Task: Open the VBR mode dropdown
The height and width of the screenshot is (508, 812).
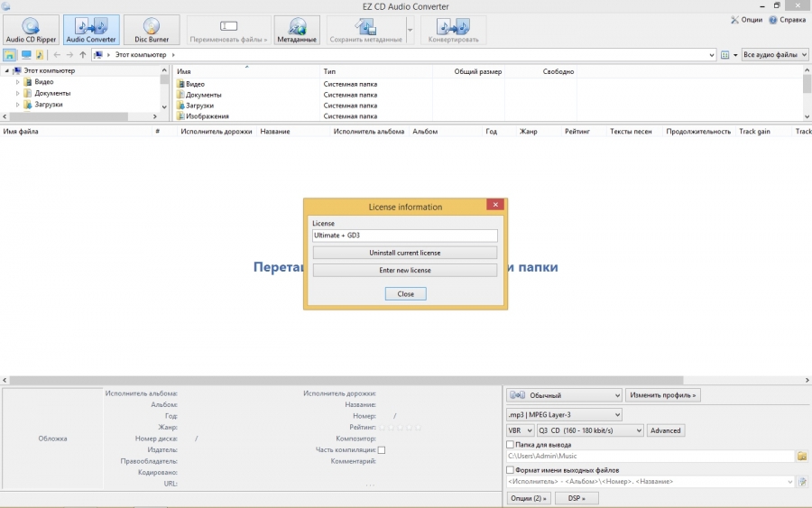Action: tap(521, 430)
